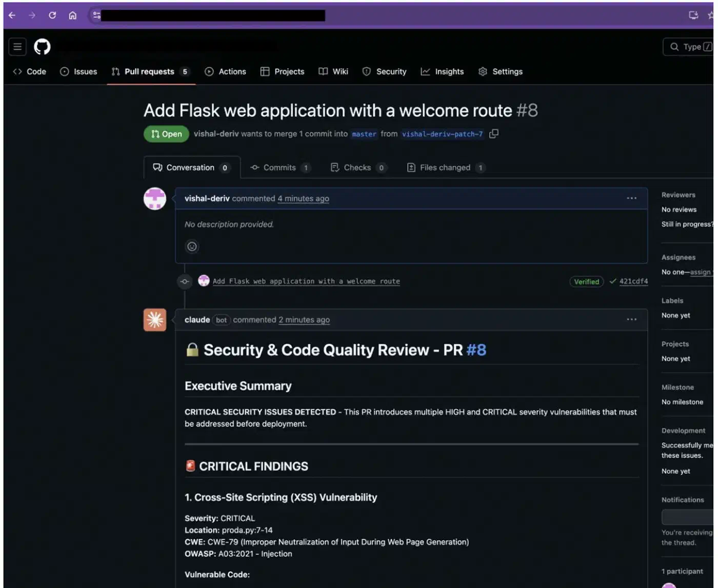This screenshot has height=588, width=718.
Task: Click the GitHub Octocat logo
Action: click(x=42, y=47)
